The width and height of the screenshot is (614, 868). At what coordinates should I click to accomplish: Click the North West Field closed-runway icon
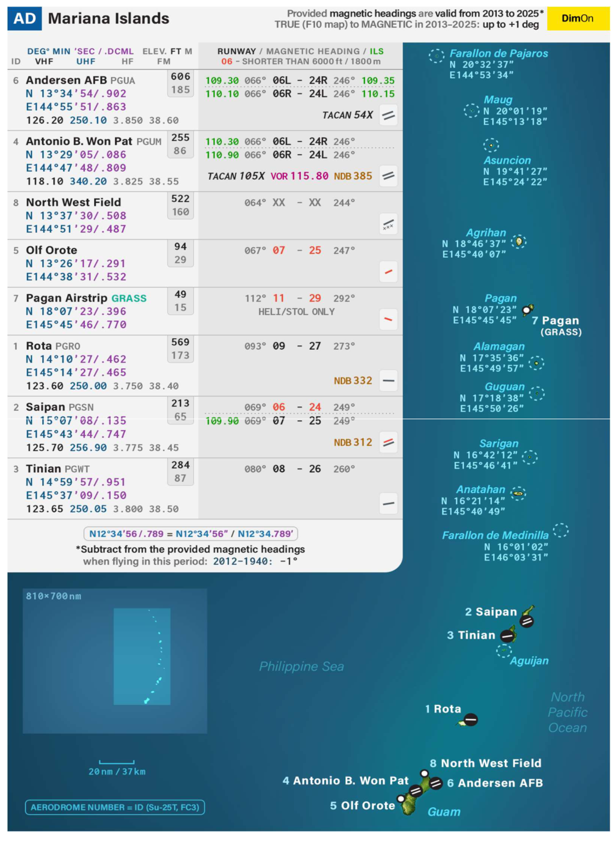click(388, 224)
